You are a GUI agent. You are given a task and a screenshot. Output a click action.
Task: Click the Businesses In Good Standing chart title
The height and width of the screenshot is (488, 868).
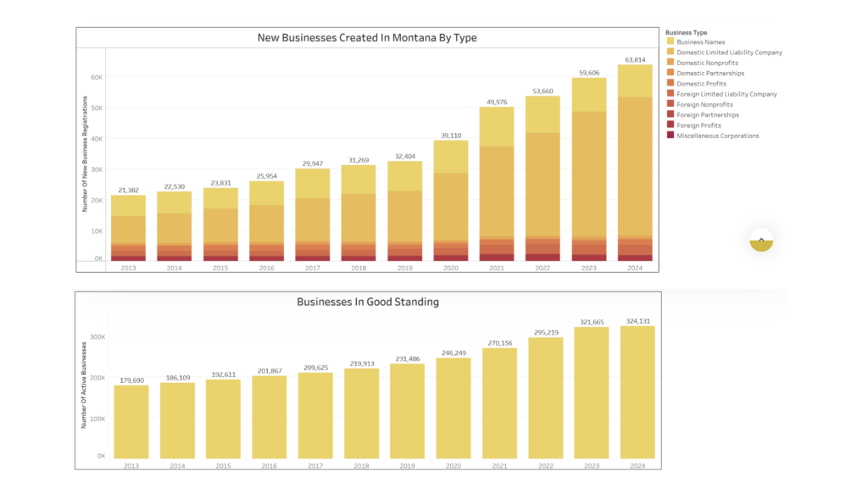(x=367, y=302)
